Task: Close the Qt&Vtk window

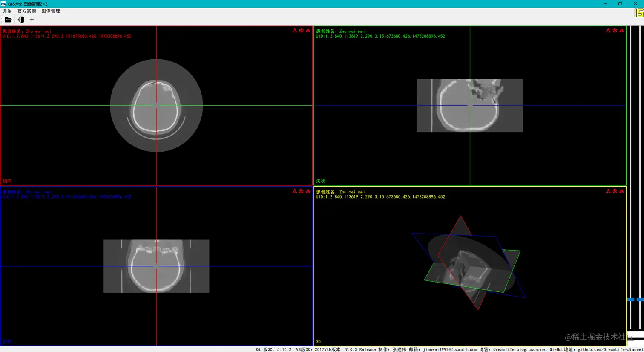Action: 635,3
